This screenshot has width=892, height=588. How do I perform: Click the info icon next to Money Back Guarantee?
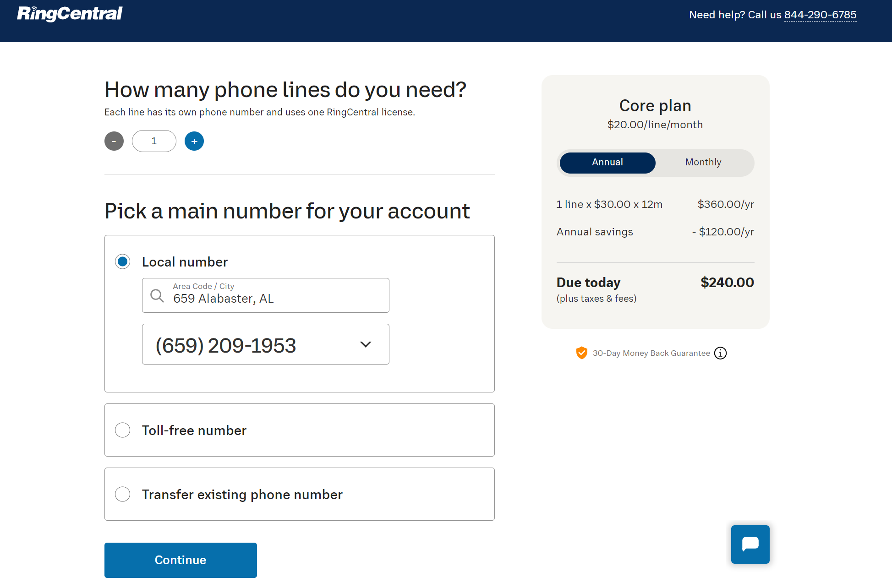tap(721, 353)
